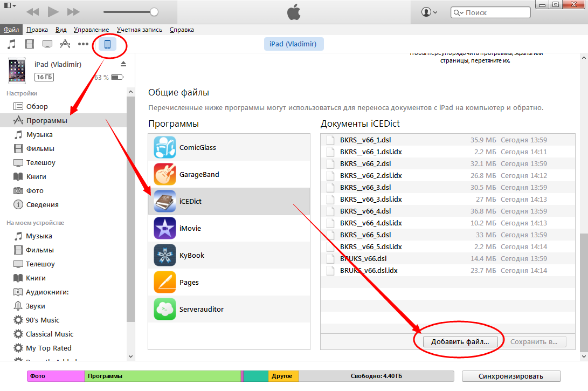Select ComicGlass app icon in list
The height and width of the screenshot is (391, 588).
click(164, 147)
